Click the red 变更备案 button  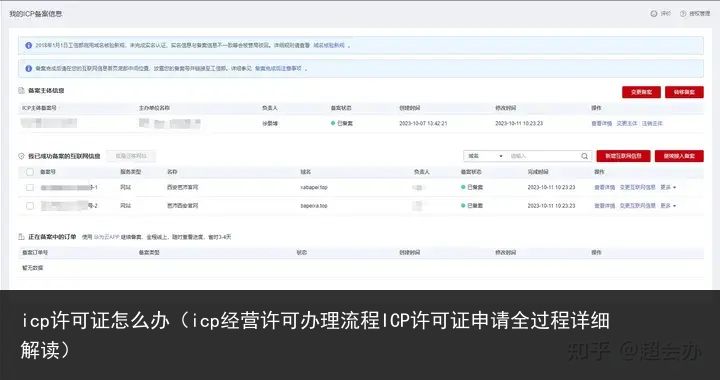pos(641,92)
